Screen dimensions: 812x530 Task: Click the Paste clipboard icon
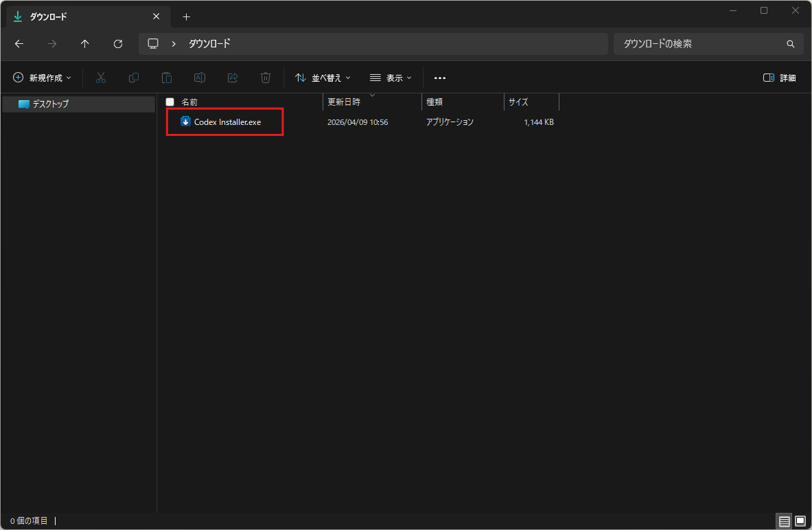pyautogui.click(x=167, y=78)
